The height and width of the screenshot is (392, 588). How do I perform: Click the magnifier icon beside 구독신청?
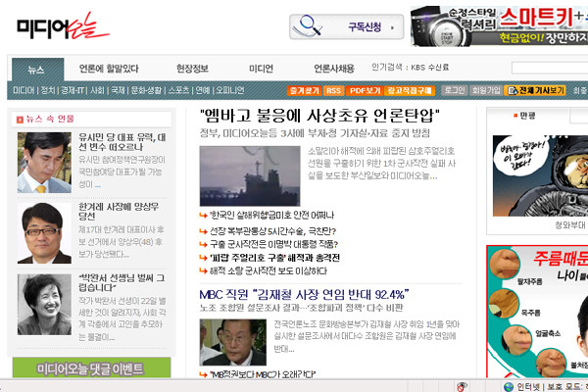[x=313, y=25]
